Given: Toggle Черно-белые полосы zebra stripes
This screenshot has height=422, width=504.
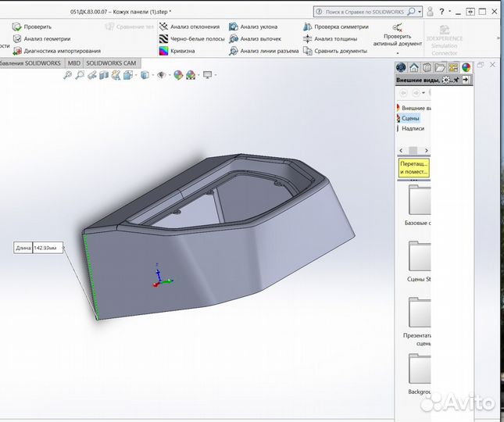Looking at the screenshot, I should click(x=163, y=38).
